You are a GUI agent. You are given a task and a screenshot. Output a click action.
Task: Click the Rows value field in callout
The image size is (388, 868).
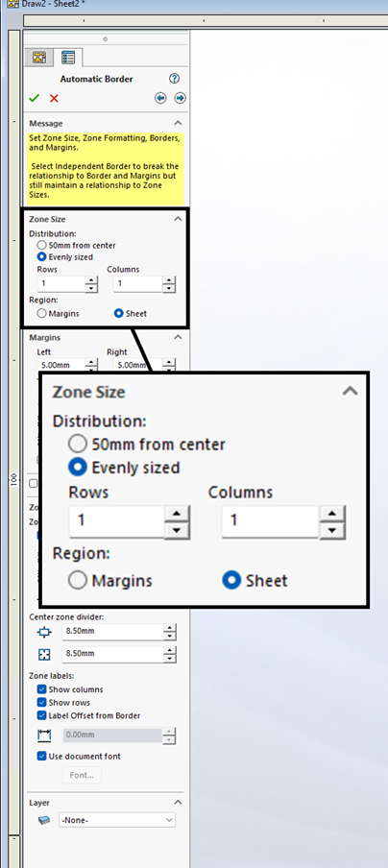117,521
